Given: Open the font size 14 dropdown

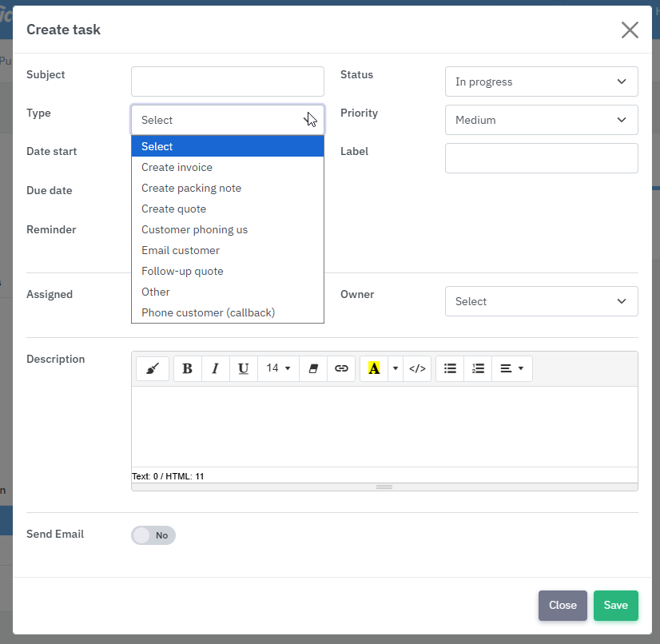Looking at the screenshot, I should pos(278,368).
